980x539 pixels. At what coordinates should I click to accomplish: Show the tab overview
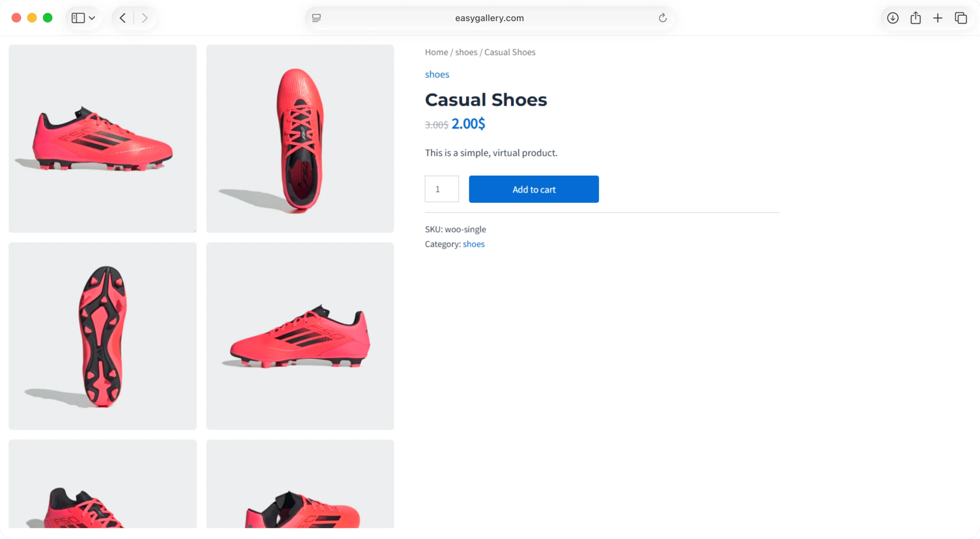coord(961,18)
